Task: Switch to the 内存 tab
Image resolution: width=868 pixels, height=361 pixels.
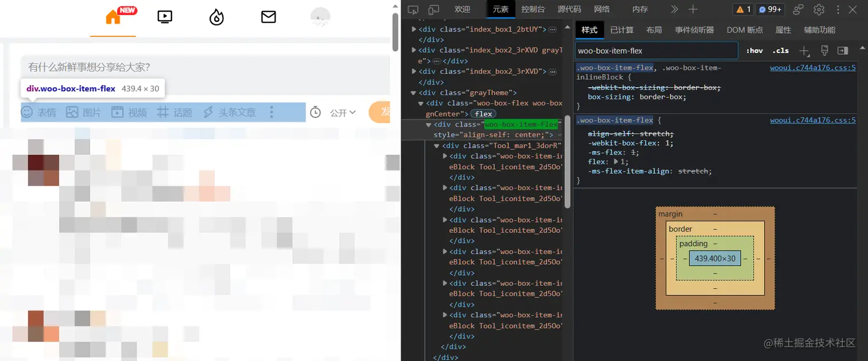Action: [x=640, y=9]
